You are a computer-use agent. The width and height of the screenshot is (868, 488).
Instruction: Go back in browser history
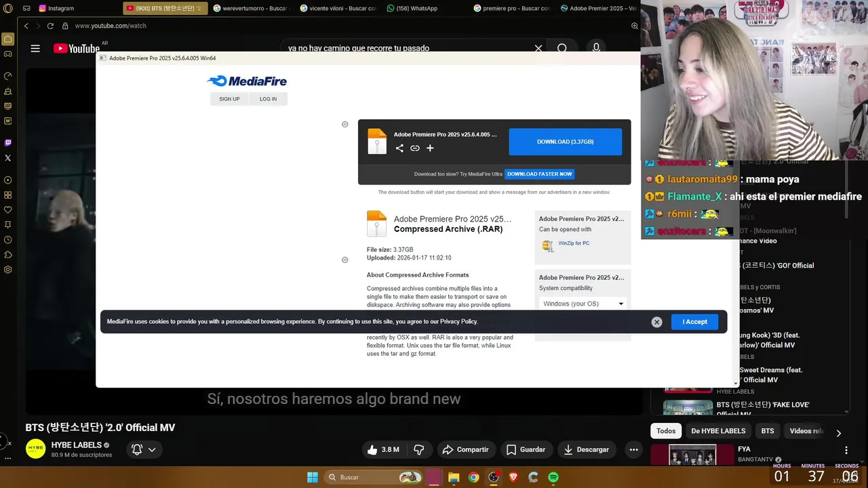click(26, 26)
